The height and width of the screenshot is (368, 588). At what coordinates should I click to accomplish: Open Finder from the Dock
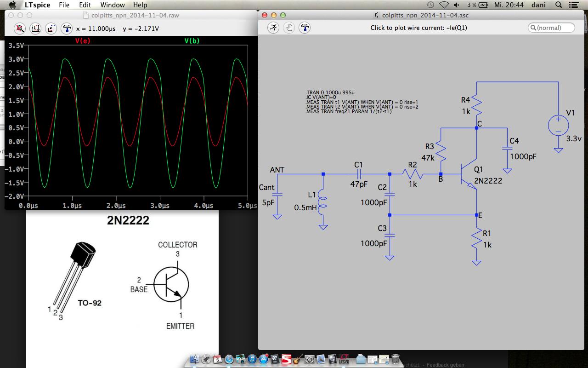click(x=194, y=359)
